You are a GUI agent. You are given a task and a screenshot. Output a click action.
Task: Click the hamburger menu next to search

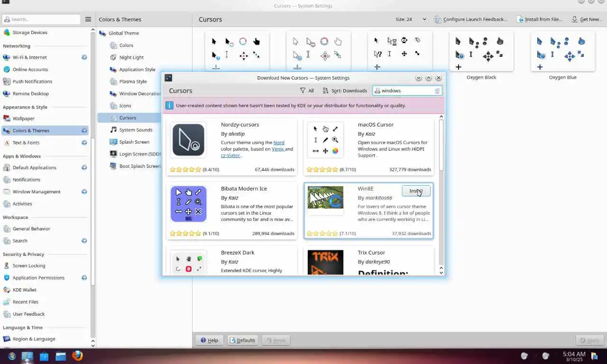pos(88,19)
